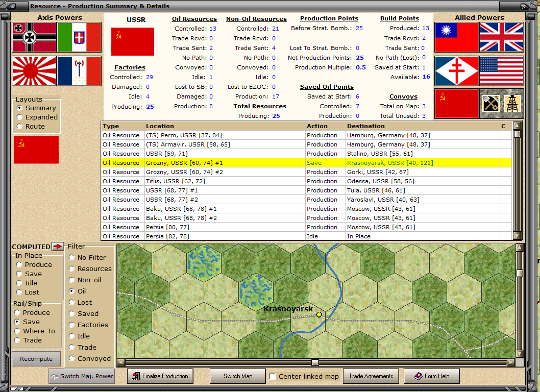Viewport: 540px width, 392px height.
Task: Click Switch Maj. Power button
Action: [x=82, y=376]
